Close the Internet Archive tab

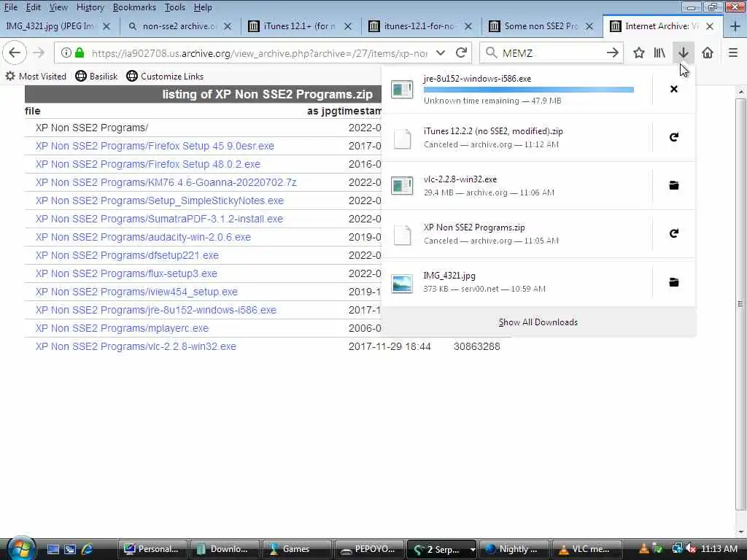[x=710, y=26]
